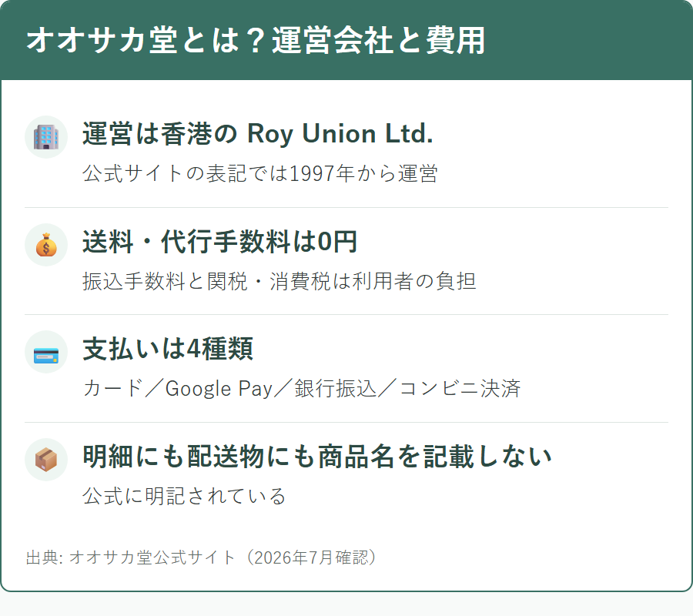Select heading 支払いは4種類
Viewport: 693px width, 616px height.
[168, 349]
